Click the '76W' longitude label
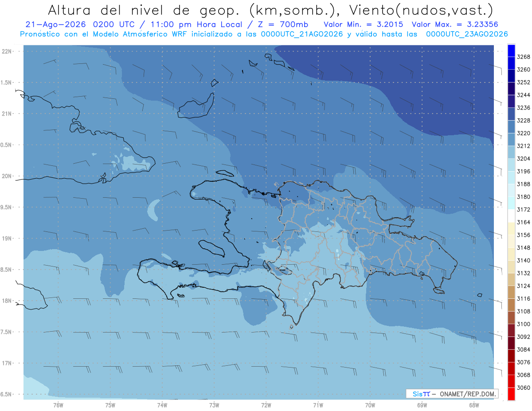Image resolution: width=532 pixels, height=411 pixels. tap(58, 405)
